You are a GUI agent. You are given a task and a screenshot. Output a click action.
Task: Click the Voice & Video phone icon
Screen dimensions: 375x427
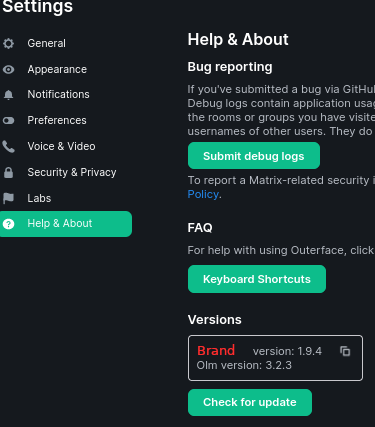click(x=8, y=146)
